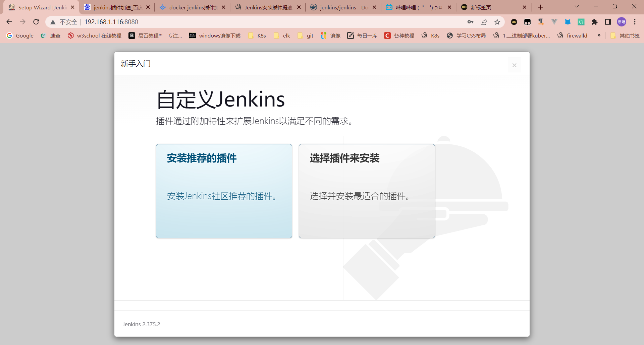Open the 1.二进制部署kuber... bookmark
Screen dimensions: 644x345
(x=522, y=36)
